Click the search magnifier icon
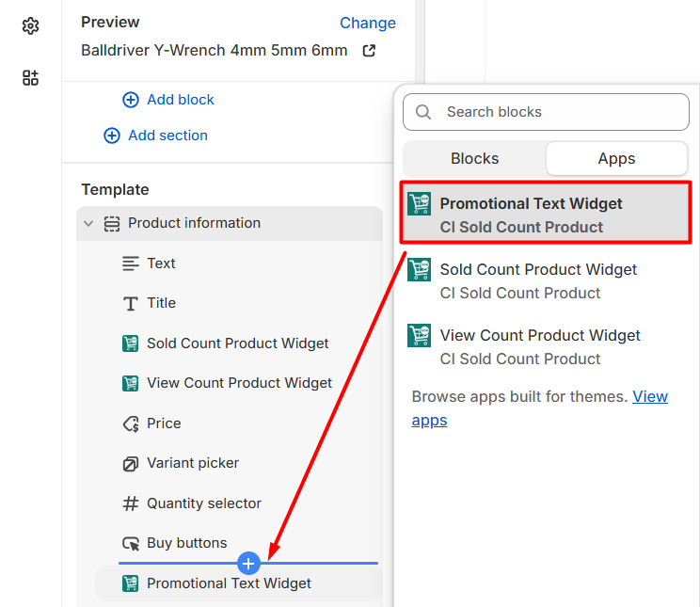700x607 pixels. (423, 112)
